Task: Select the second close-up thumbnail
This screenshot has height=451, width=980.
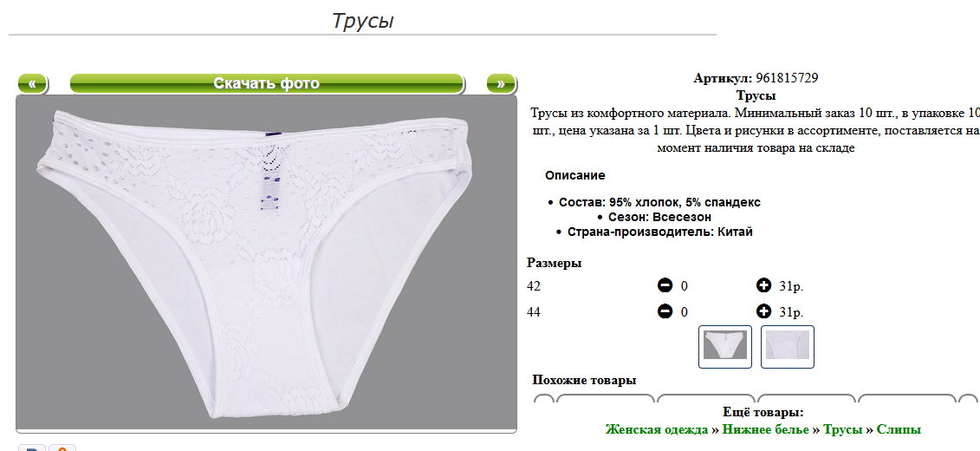Action: tap(787, 346)
